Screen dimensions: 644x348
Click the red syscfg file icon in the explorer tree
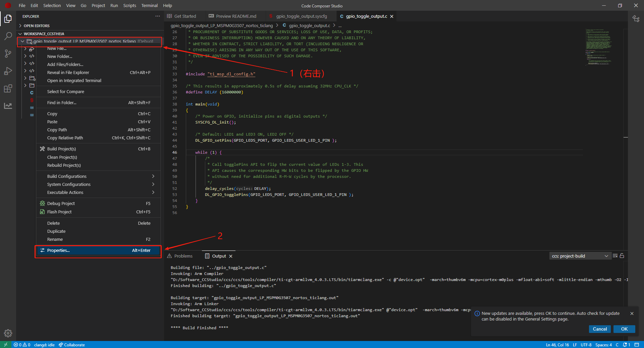32,100
